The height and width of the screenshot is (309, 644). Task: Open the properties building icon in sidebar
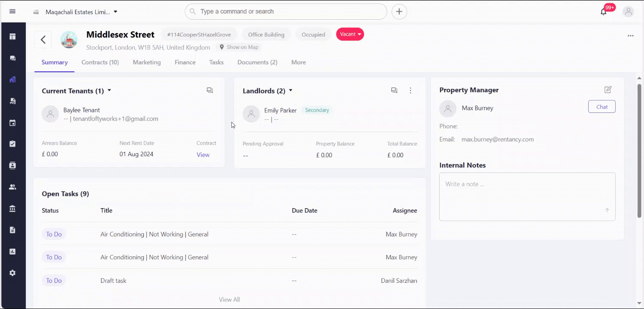tap(12, 79)
